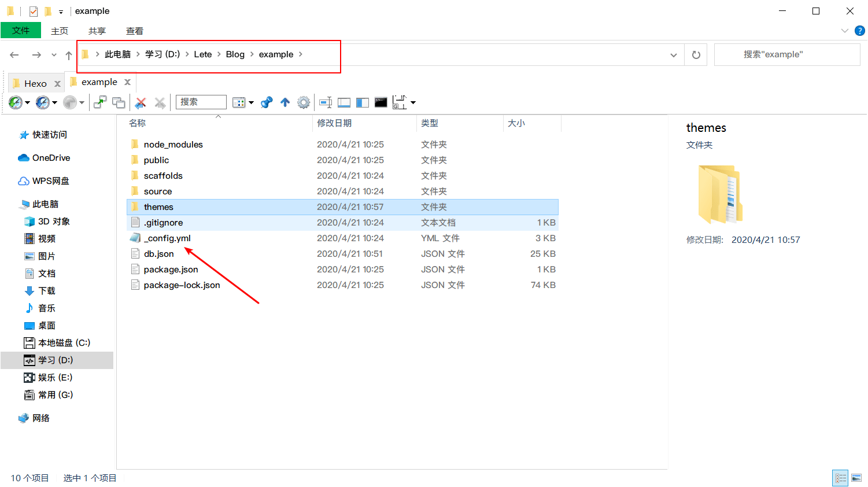Go back using the left arrow
The width and height of the screenshot is (868, 487).
click(x=14, y=55)
